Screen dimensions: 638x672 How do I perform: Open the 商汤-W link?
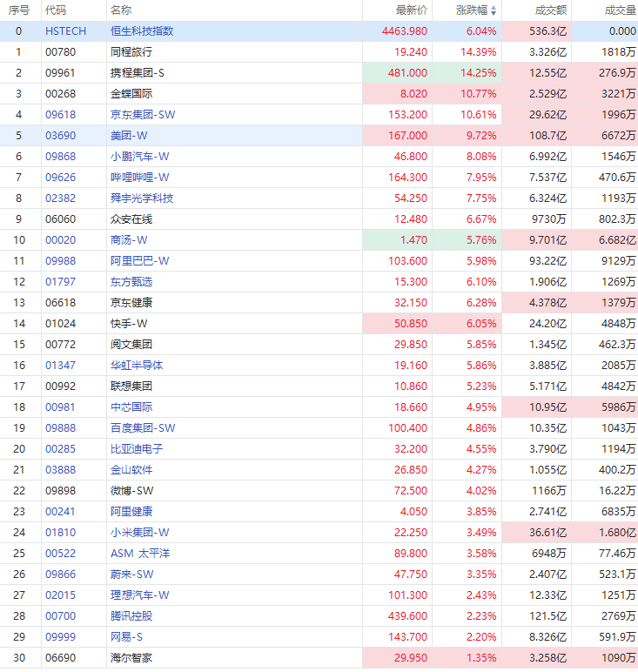129,240
